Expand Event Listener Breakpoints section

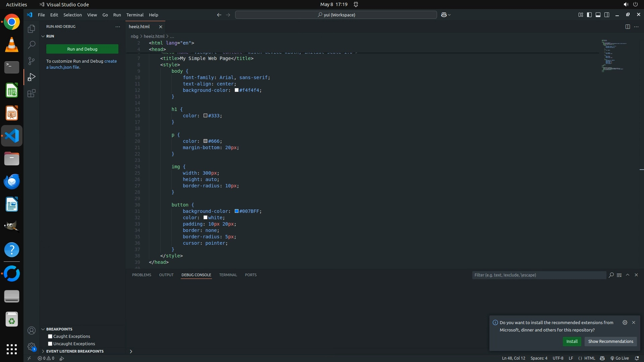(x=75, y=351)
